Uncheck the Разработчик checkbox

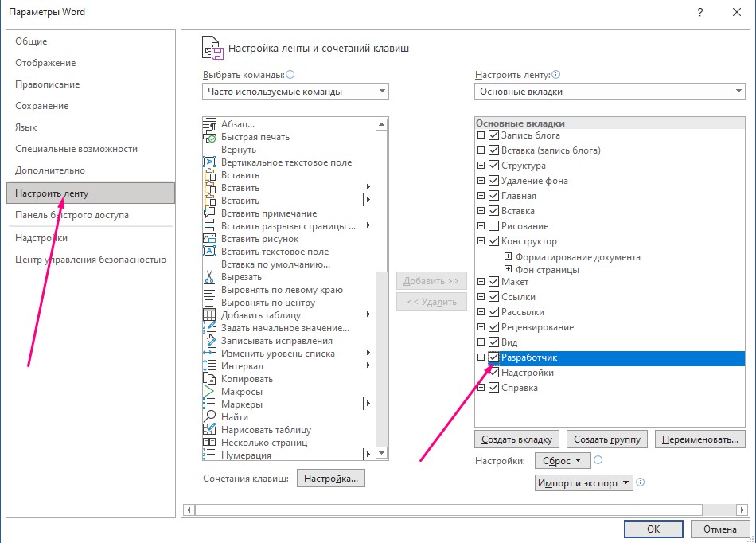coord(493,357)
